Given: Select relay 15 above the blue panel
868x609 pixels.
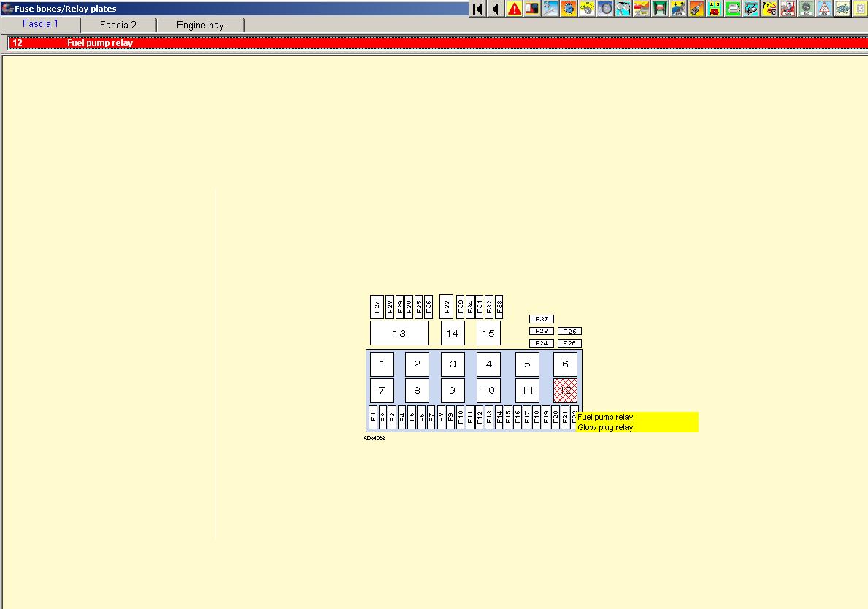Looking at the screenshot, I should [488, 333].
